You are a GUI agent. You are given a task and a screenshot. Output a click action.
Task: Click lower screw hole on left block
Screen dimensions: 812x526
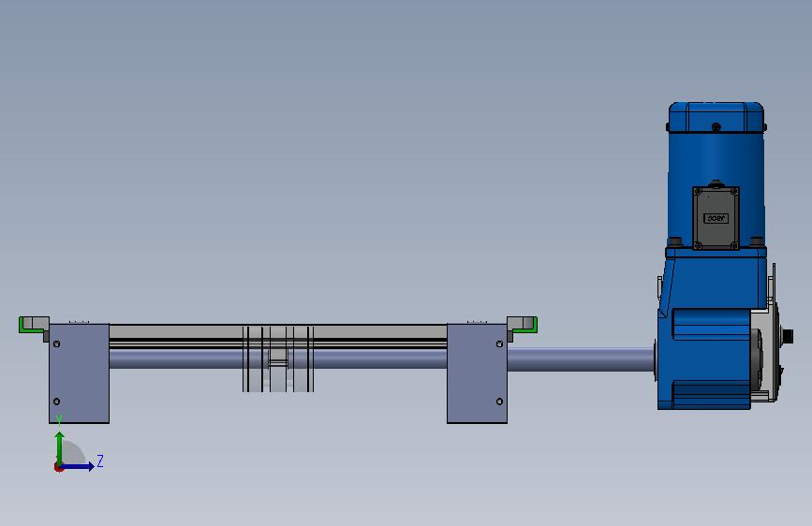tap(57, 402)
